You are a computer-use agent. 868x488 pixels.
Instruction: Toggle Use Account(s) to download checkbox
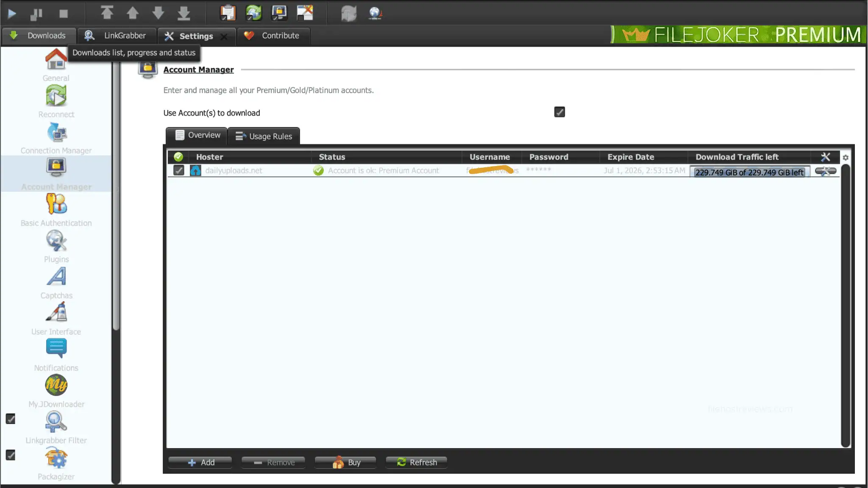(559, 112)
